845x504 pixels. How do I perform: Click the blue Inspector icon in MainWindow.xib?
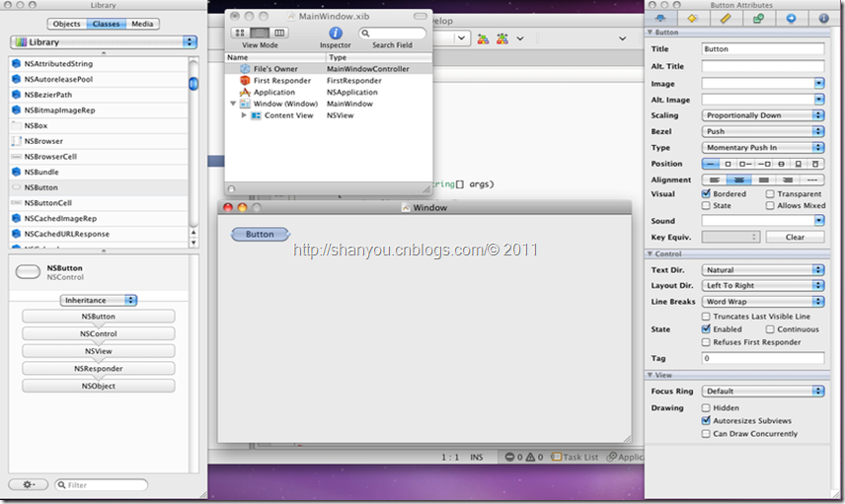(x=336, y=34)
